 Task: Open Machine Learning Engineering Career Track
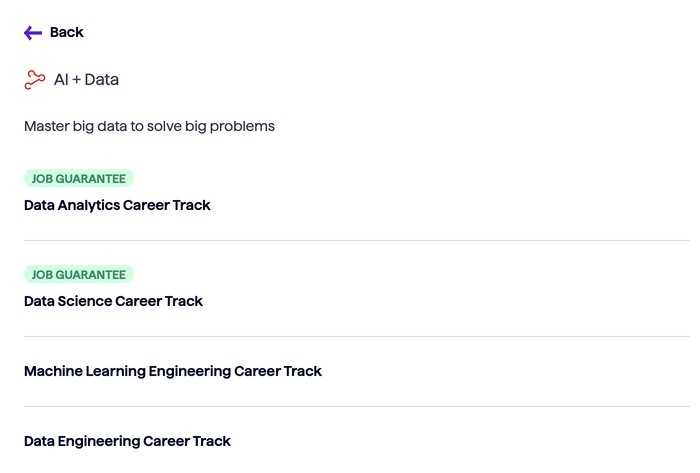[173, 371]
